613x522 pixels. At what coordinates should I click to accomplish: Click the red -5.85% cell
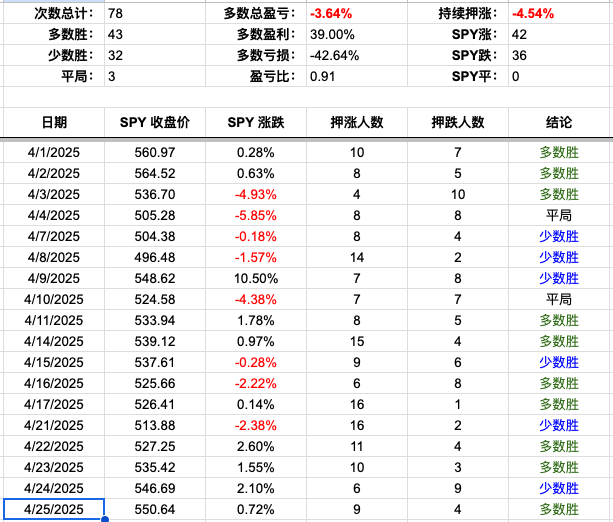[256, 215]
